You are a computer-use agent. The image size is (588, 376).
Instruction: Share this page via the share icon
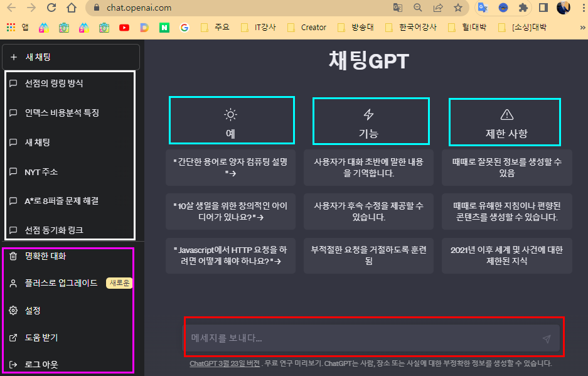pos(438,8)
